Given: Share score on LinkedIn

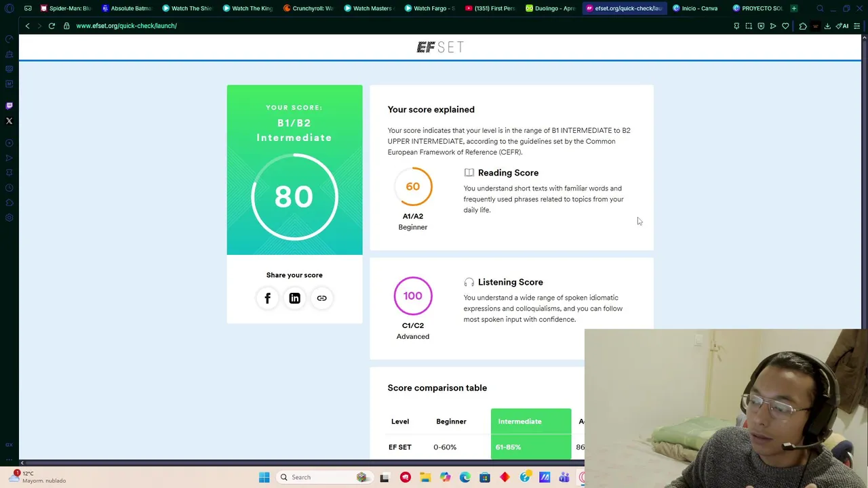Looking at the screenshot, I should (294, 298).
